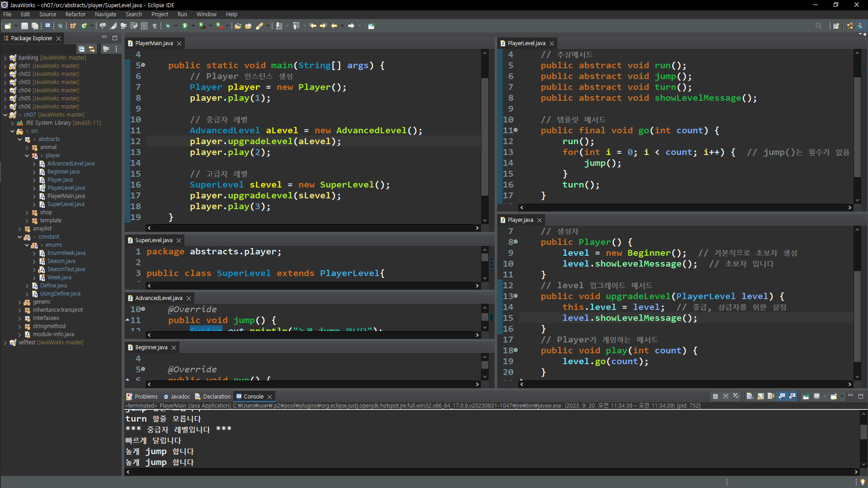The image size is (868, 488).
Task: Click the Collapse All icon in Package Explorer
Action: tap(81, 49)
